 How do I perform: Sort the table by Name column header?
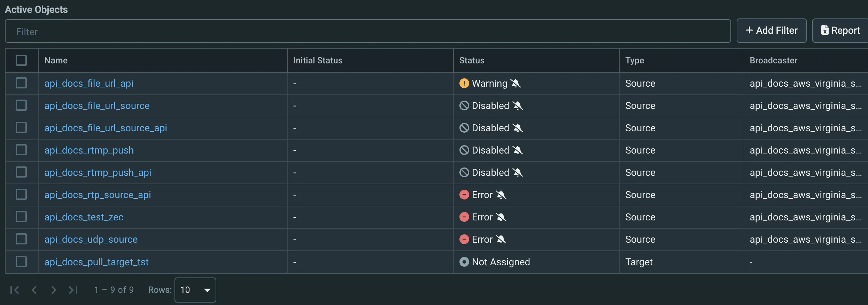click(x=56, y=60)
